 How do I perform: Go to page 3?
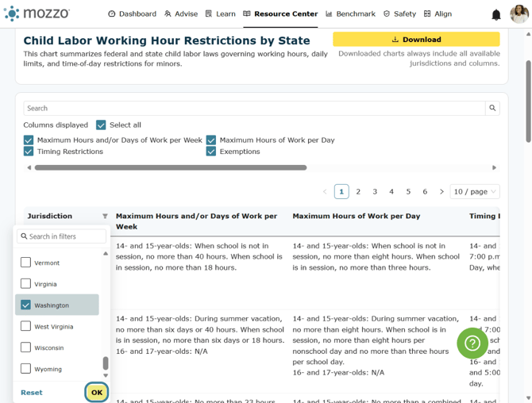(375, 192)
